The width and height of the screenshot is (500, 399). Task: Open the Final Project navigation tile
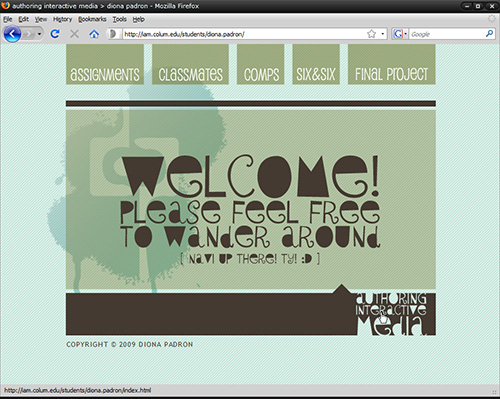tap(392, 64)
